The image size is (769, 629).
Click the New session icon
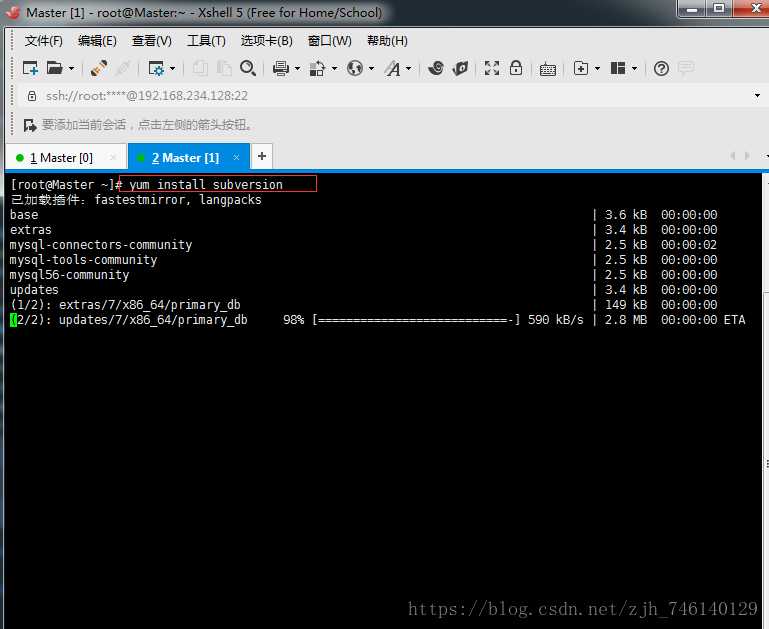(30, 68)
